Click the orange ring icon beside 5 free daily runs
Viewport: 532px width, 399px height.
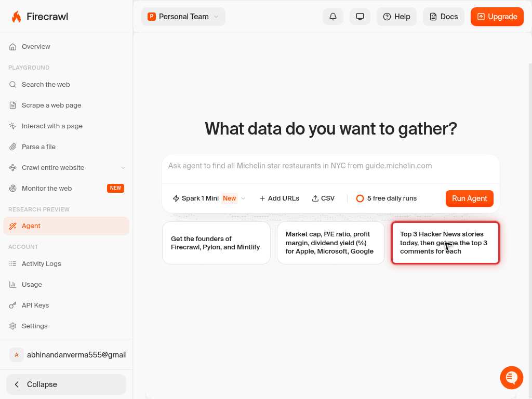[x=360, y=198]
